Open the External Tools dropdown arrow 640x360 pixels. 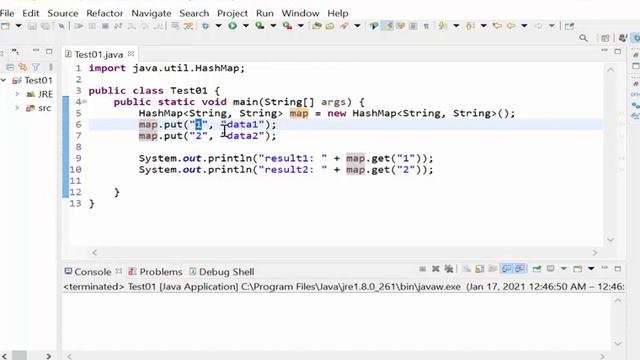click(x=301, y=26)
